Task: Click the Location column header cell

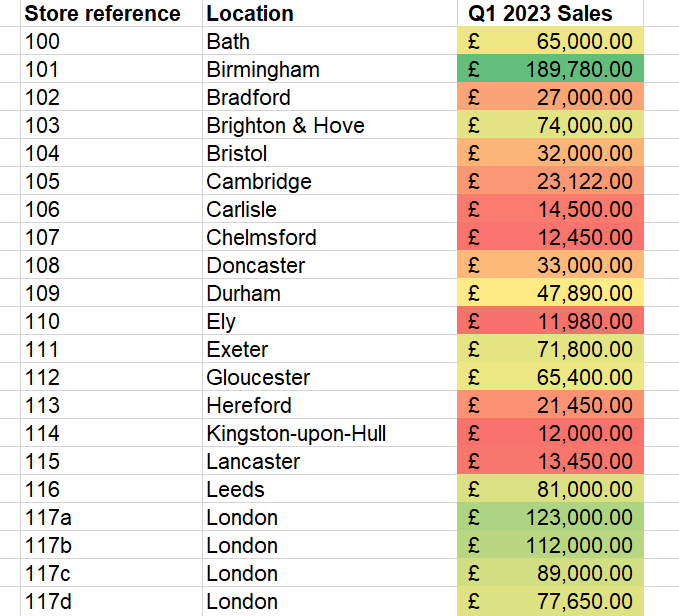Action: (x=250, y=14)
